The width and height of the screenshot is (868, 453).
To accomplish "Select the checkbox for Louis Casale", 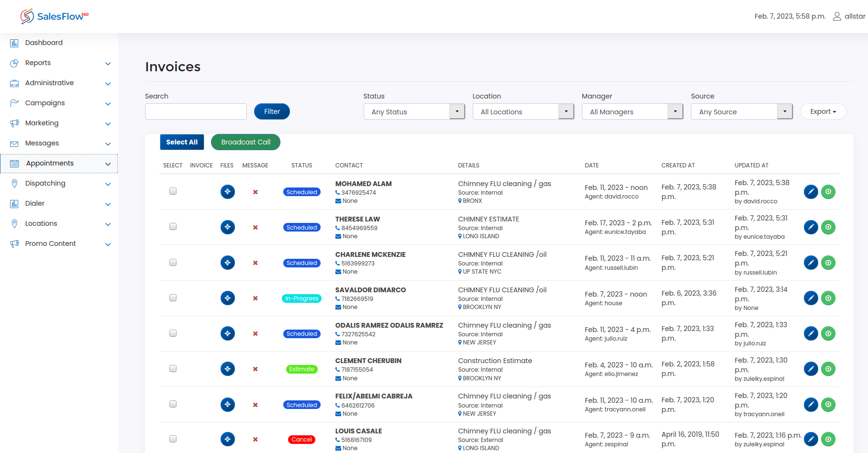I will (x=173, y=439).
